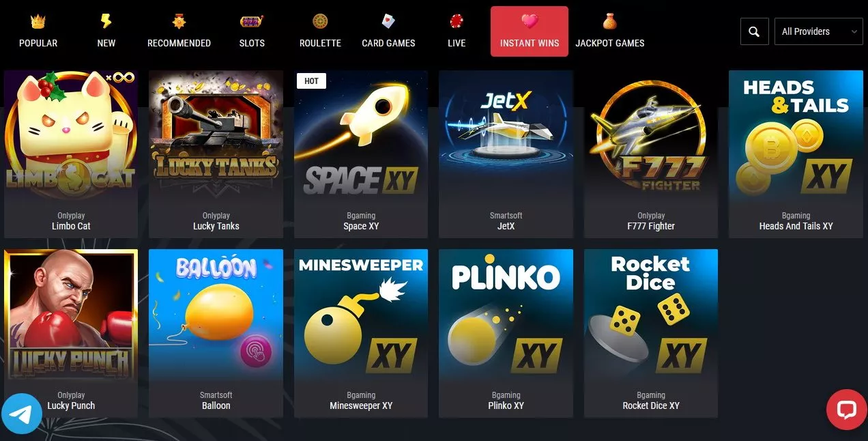Image resolution: width=868 pixels, height=441 pixels.
Task: Click the Popular crown icon
Action: point(38,22)
